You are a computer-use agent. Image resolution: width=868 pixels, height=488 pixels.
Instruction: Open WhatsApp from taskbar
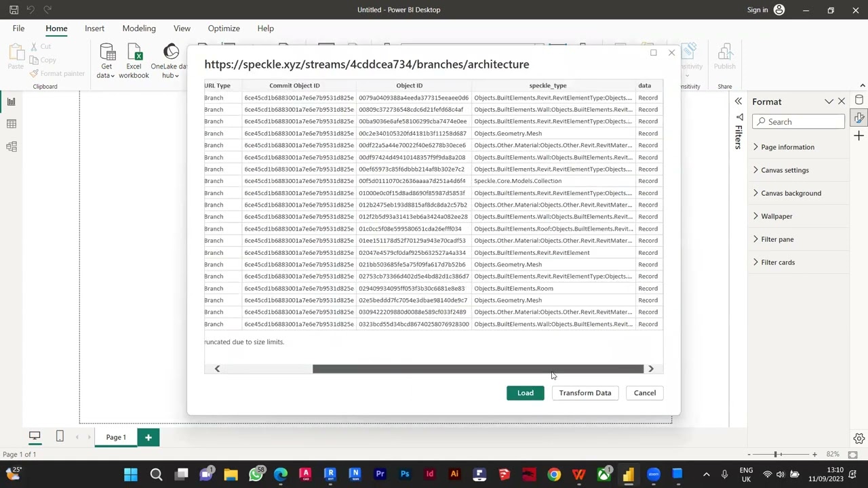(256, 474)
